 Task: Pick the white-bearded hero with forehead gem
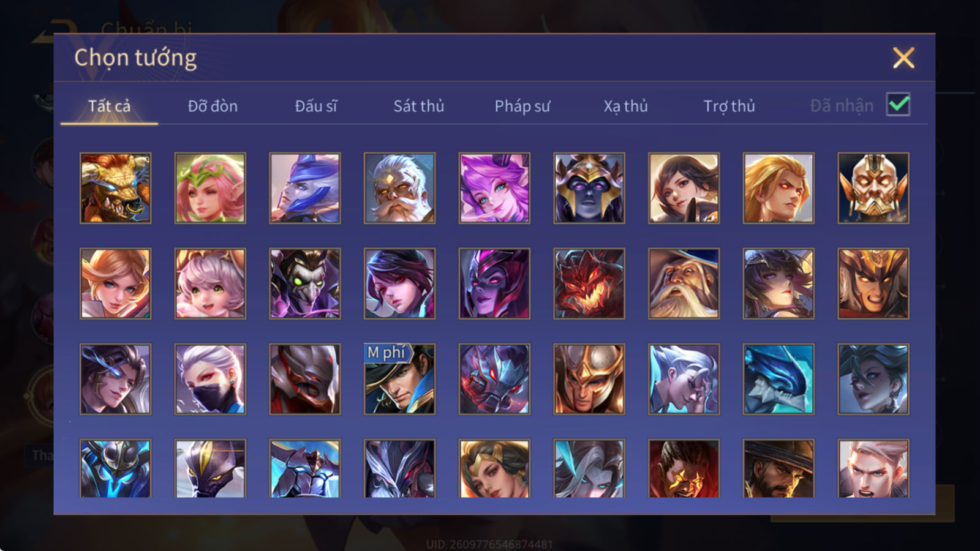coord(399,188)
